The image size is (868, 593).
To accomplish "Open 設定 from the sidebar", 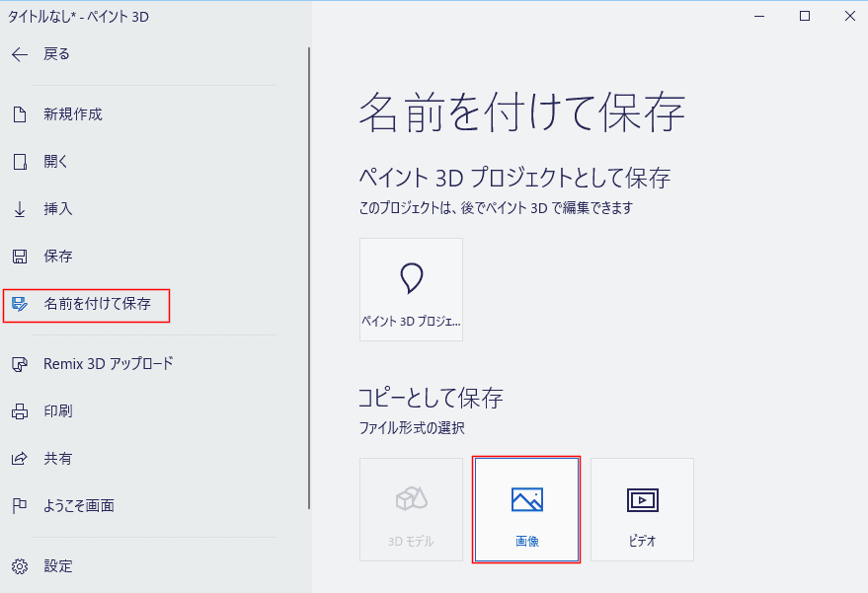I will point(58,566).
